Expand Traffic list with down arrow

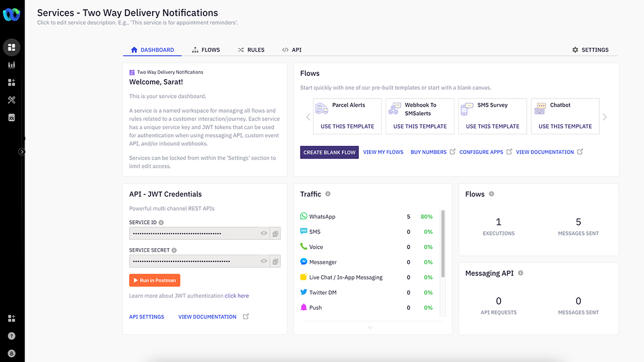[x=370, y=327]
